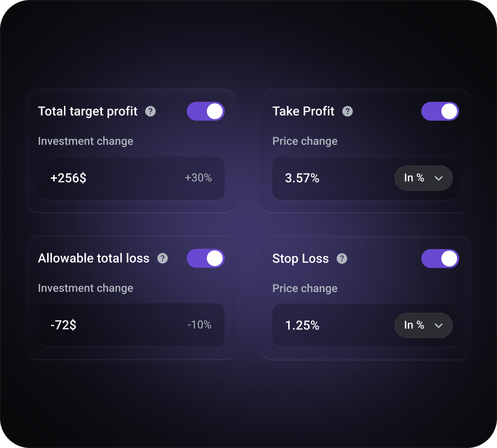Viewport: 497px width, 448px height.
Task: Turn off the Take Profit switch
Action: point(440,112)
